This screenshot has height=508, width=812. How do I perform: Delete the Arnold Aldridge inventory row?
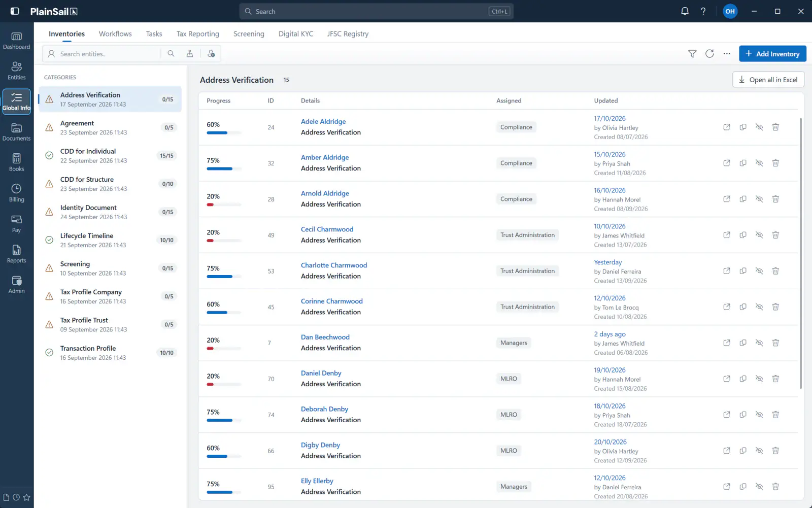[775, 199]
